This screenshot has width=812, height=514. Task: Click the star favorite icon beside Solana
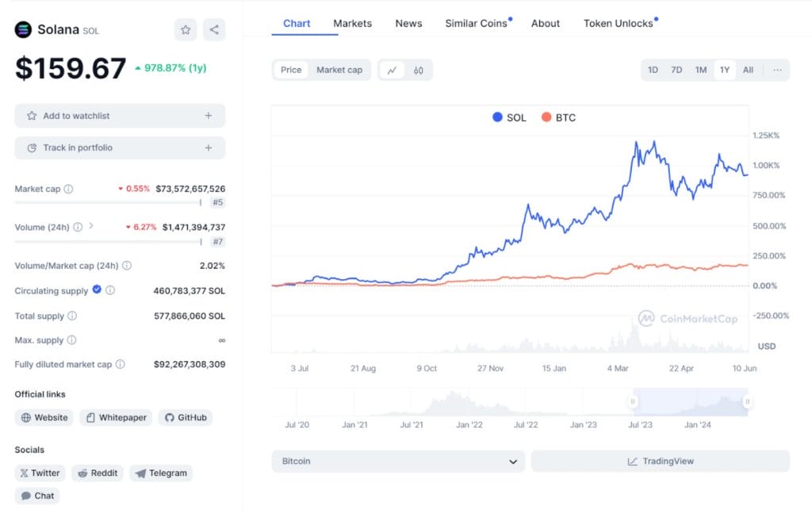[x=186, y=29]
